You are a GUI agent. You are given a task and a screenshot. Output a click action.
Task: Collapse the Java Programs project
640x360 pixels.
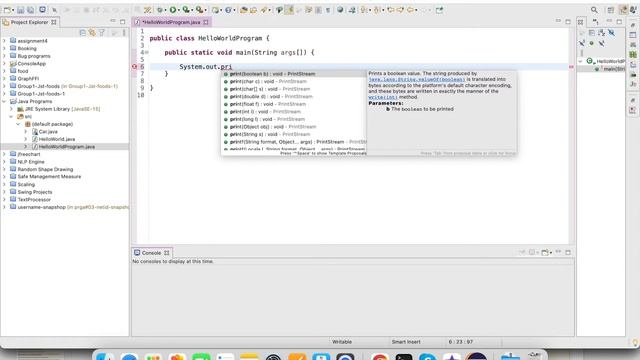click(x=4, y=101)
